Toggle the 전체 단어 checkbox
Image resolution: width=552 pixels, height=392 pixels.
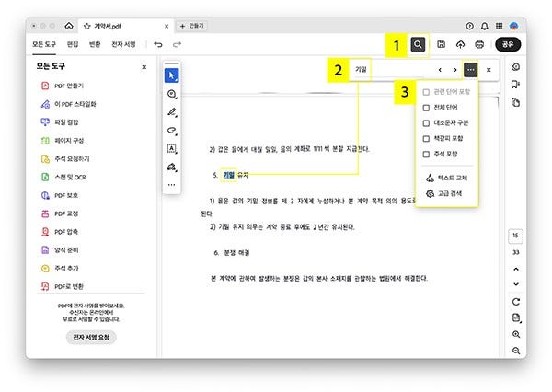tap(426, 108)
